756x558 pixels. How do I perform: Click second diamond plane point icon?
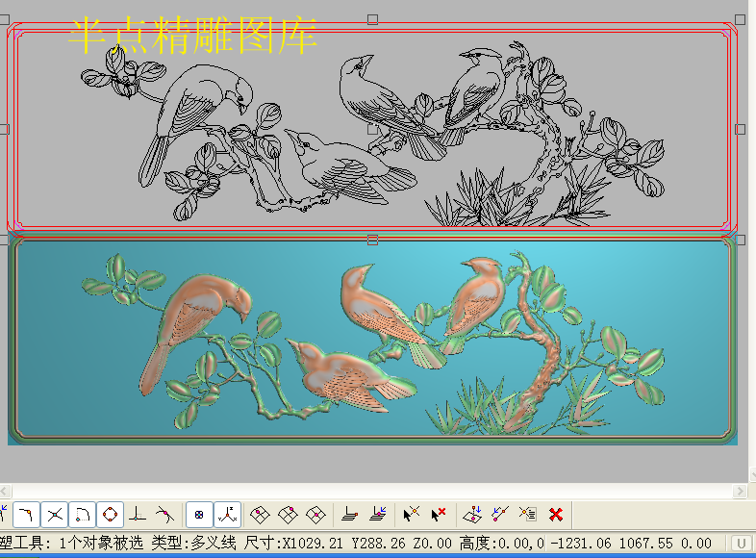click(288, 515)
